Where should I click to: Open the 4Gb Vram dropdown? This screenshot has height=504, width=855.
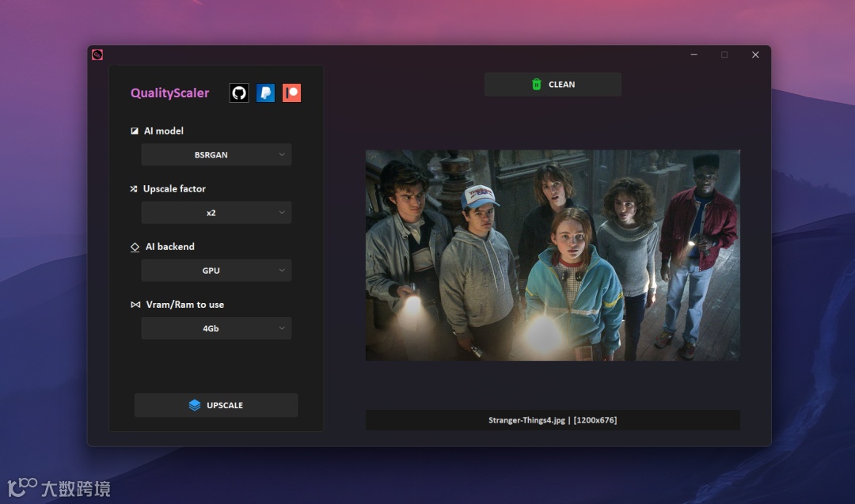coord(216,328)
